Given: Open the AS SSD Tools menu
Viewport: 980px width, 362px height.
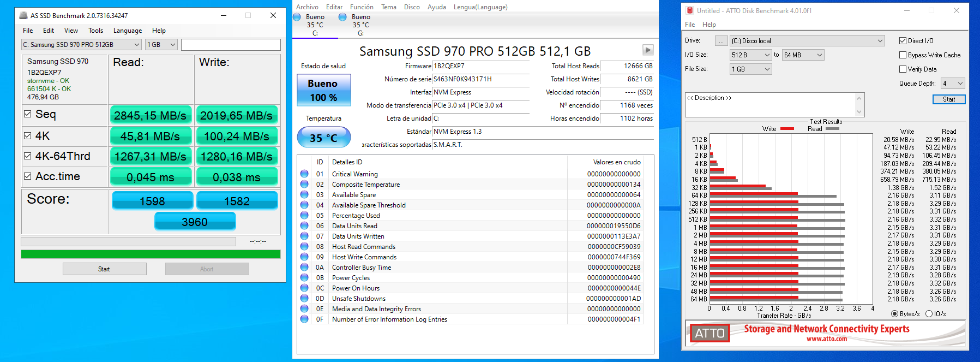Looking at the screenshot, I should point(95,31).
